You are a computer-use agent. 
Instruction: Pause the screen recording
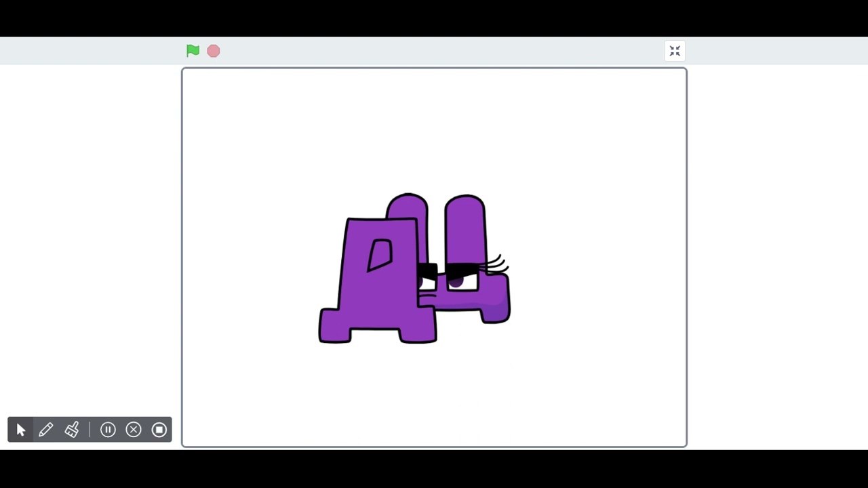click(108, 430)
